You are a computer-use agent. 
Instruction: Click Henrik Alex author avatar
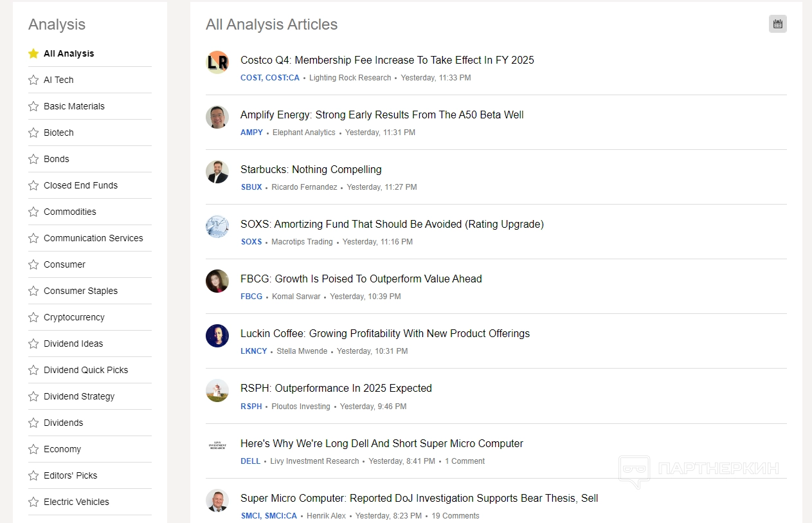[x=217, y=500]
